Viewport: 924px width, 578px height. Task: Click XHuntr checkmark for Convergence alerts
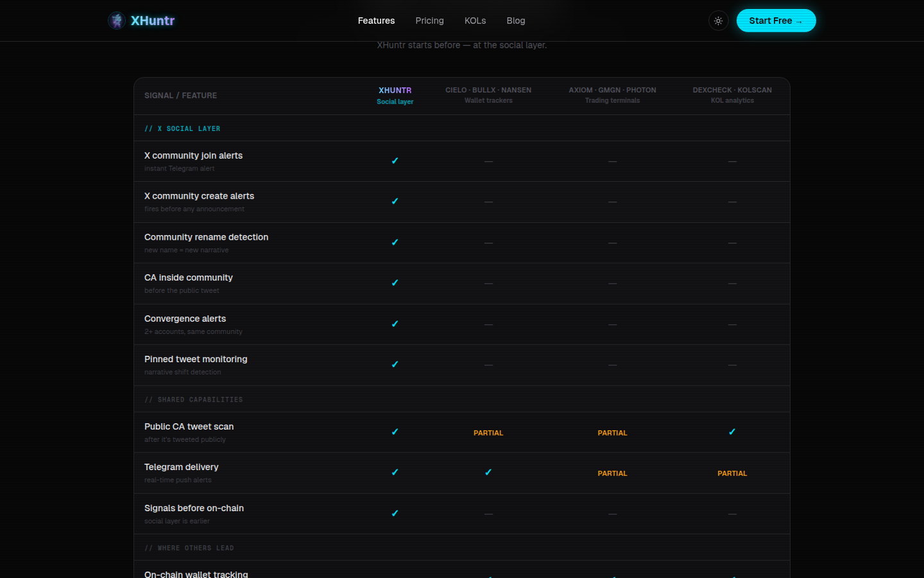395,324
